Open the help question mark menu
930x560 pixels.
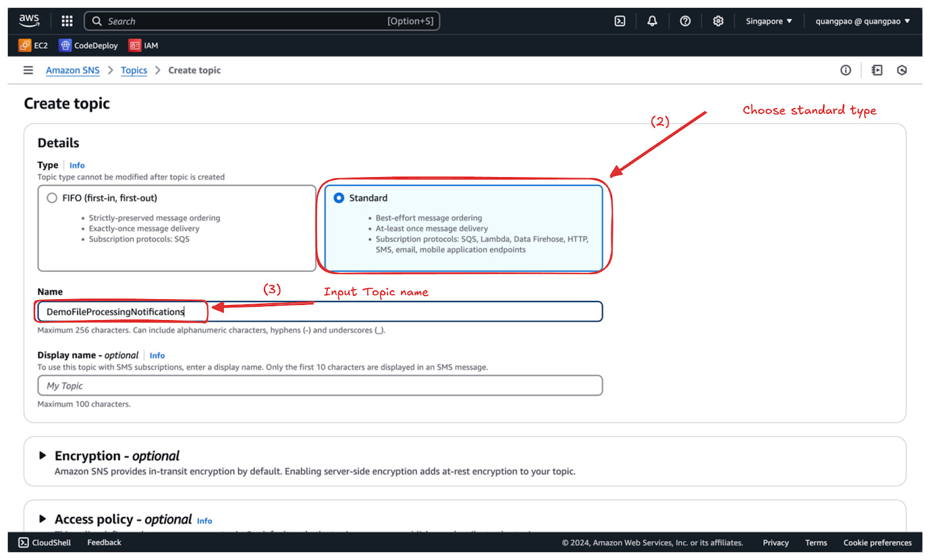tap(685, 21)
